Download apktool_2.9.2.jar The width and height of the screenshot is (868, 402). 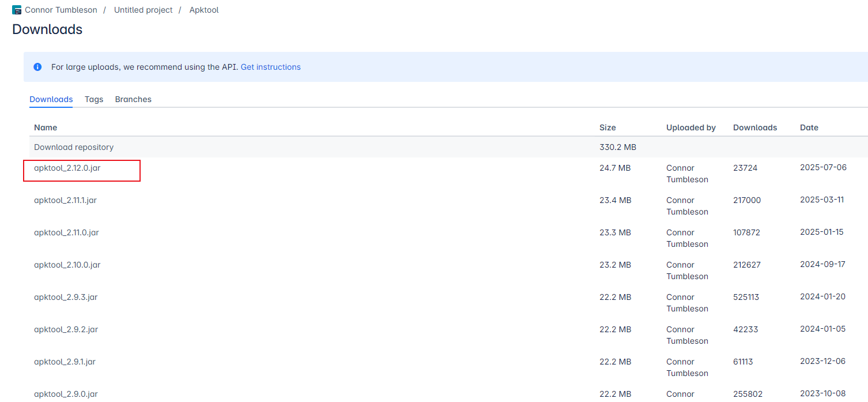click(66, 329)
